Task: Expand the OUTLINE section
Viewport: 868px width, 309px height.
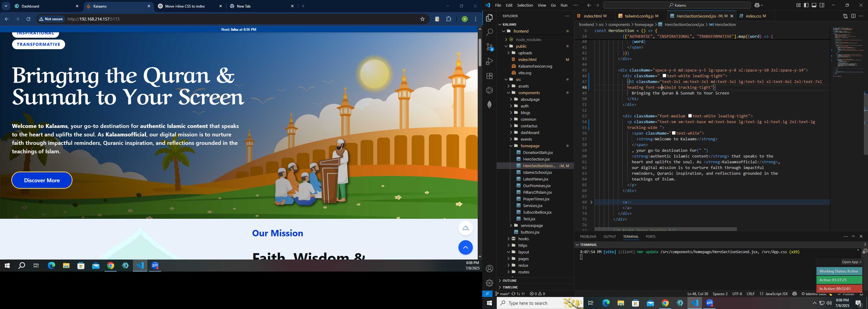Action: (x=535, y=281)
